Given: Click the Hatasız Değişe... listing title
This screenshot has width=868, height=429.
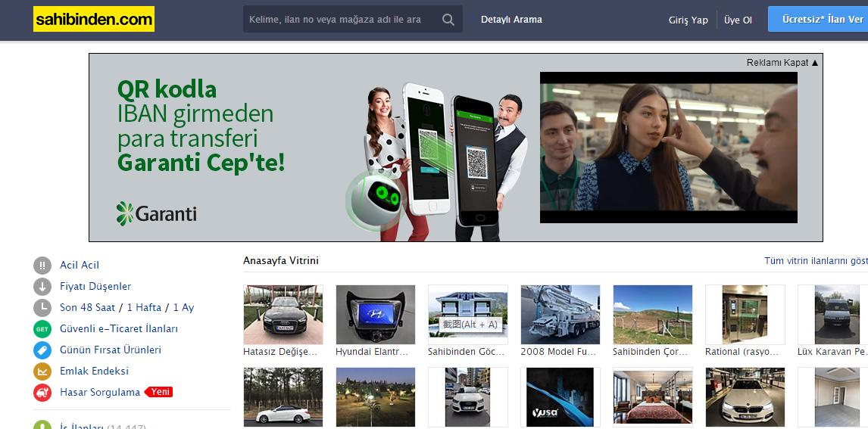Looking at the screenshot, I should click(281, 352).
